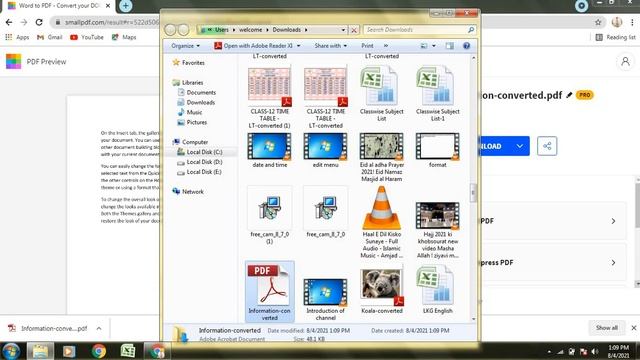
Task: Click Open with Adobe Reader XI
Action: [253, 46]
